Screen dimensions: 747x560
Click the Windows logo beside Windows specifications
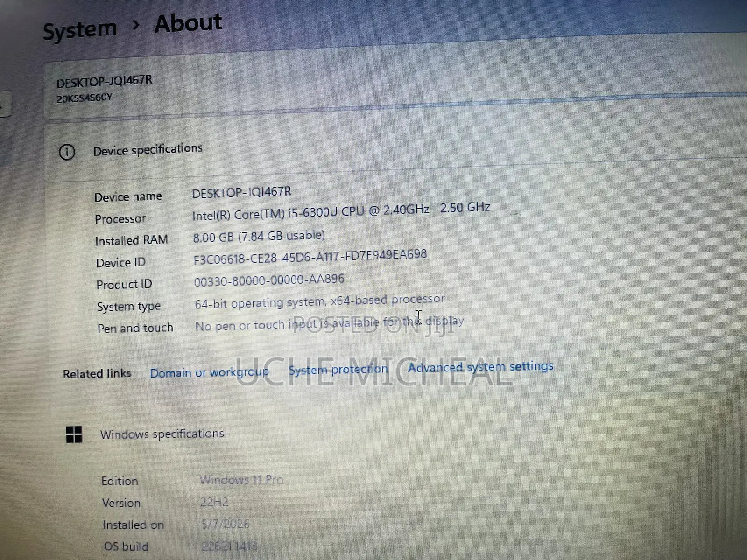pyautogui.click(x=74, y=434)
